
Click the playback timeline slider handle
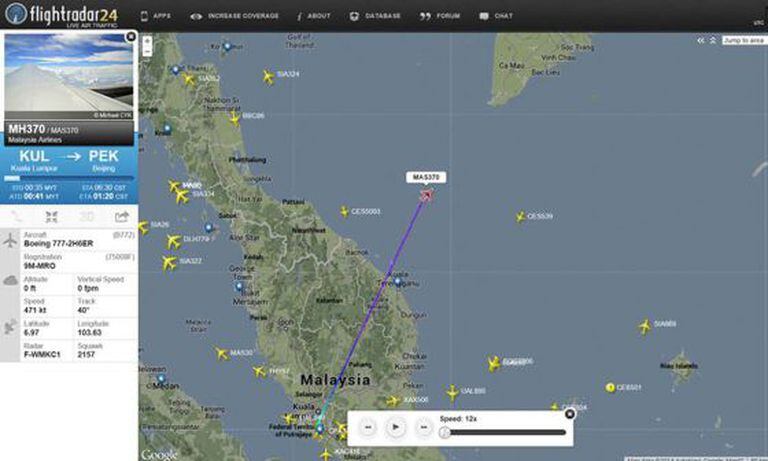click(x=444, y=432)
